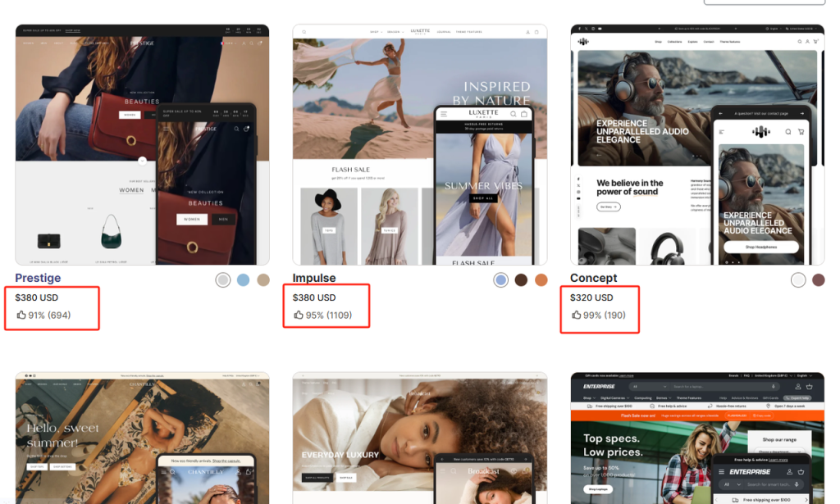Select the light blue swatch for Prestige

coord(243,280)
